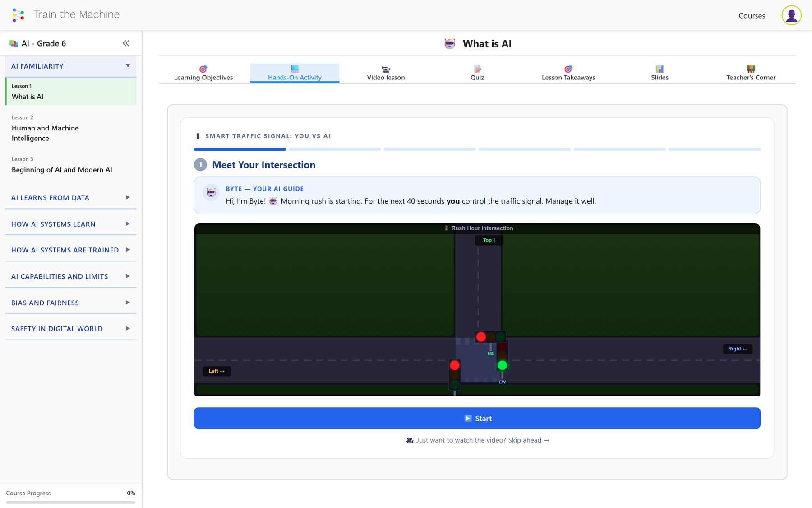Collapse the sidebar with double chevron
Image resolution: width=812 pixels, height=508 pixels.
pyautogui.click(x=126, y=43)
